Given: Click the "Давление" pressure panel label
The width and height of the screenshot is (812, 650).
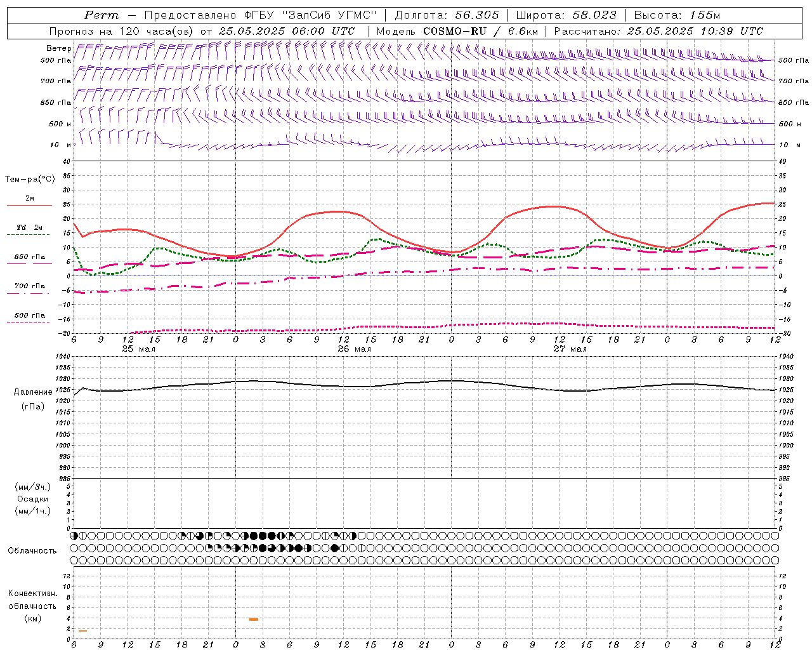Looking at the screenshot, I should [x=33, y=392].
